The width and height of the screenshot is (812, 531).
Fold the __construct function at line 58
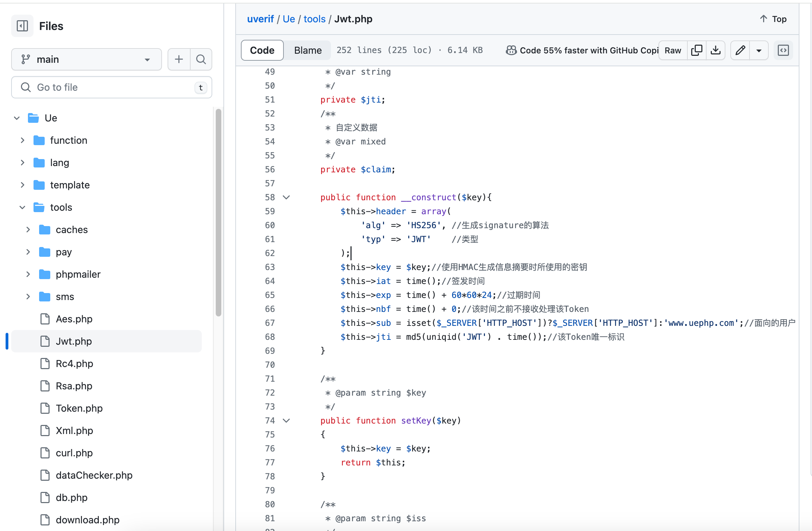click(286, 197)
